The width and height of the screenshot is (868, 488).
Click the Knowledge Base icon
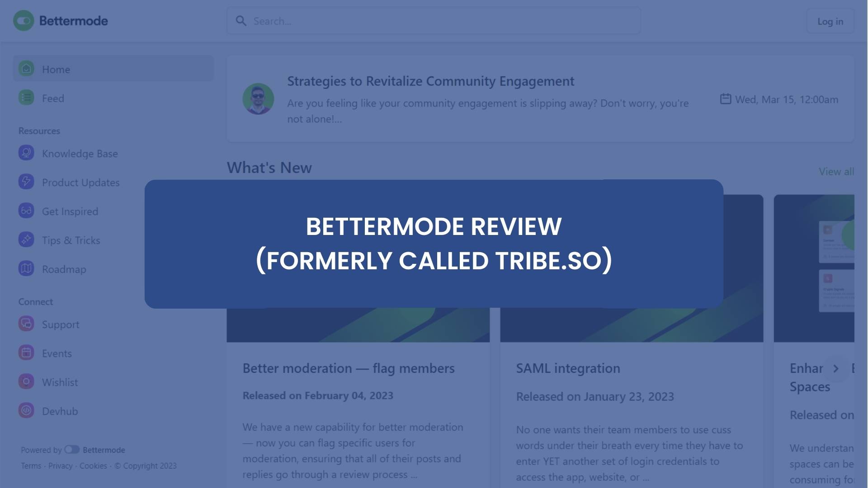(x=26, y=153)
